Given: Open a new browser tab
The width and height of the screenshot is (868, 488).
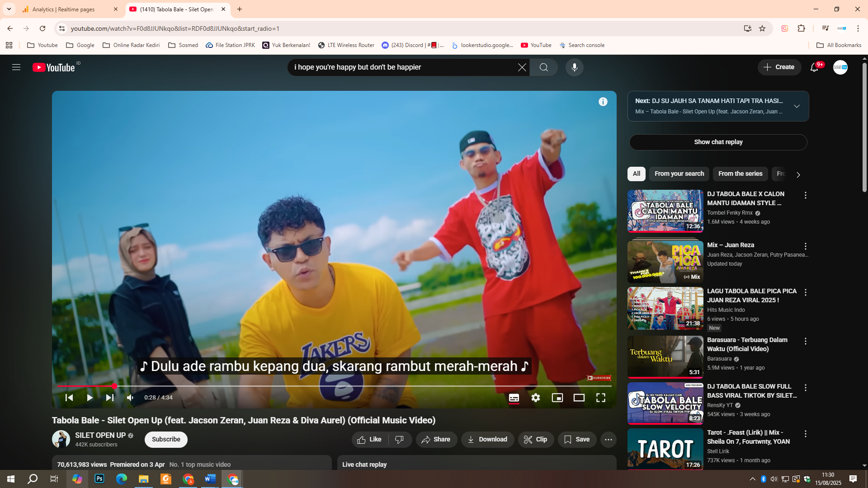Looking at the screenshot, I should point(240,9).
